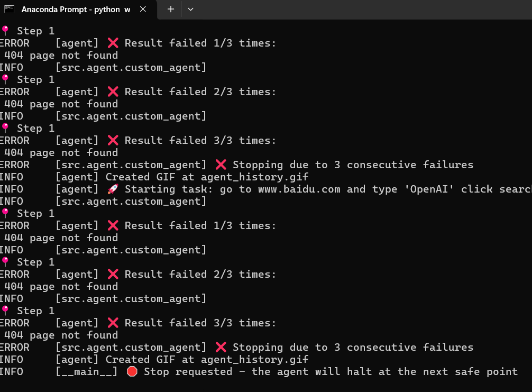The width and height of the screenshot is (532, 392).
Task: Select the "Anaconda Prompt - python" tab title
Action: (71, 10)
